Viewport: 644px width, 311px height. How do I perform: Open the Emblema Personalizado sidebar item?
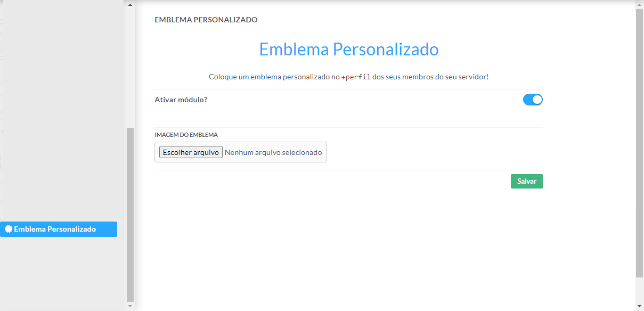click(x=55, y=229)
